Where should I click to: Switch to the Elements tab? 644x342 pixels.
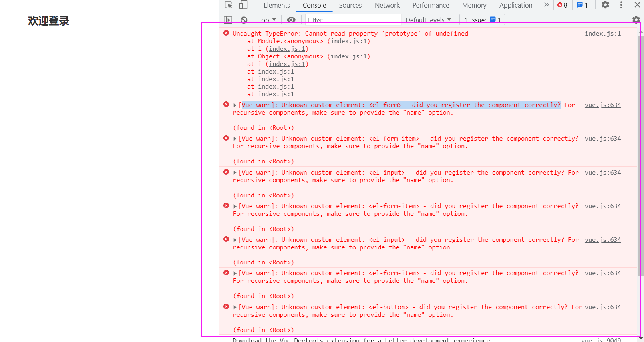coord(277,5)
